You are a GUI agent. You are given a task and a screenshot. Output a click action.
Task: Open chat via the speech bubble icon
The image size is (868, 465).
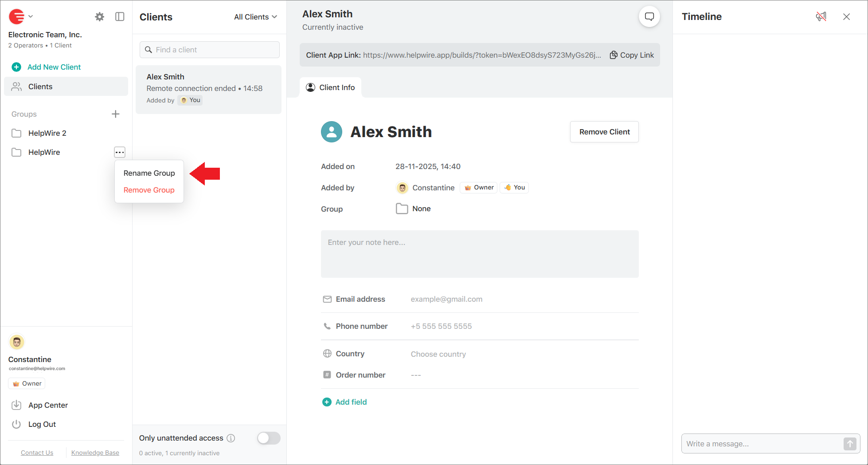pos(649,16)
